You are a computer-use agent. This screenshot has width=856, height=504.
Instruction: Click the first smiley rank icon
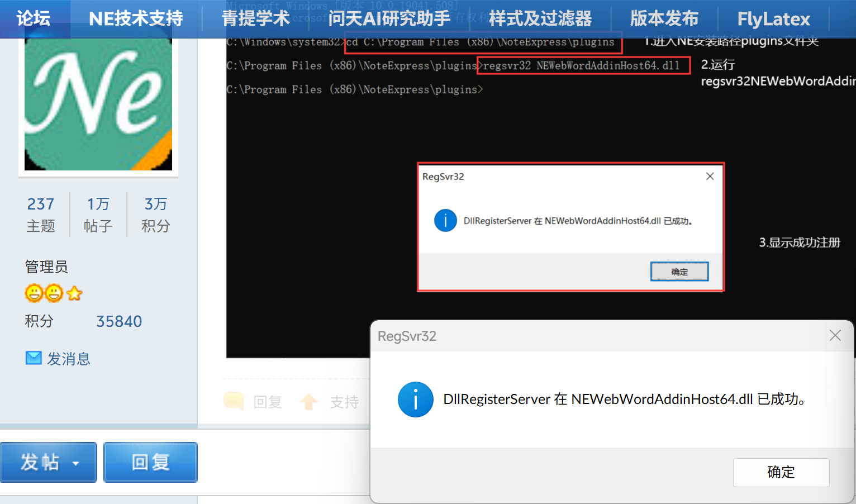(x=34, y=293)
